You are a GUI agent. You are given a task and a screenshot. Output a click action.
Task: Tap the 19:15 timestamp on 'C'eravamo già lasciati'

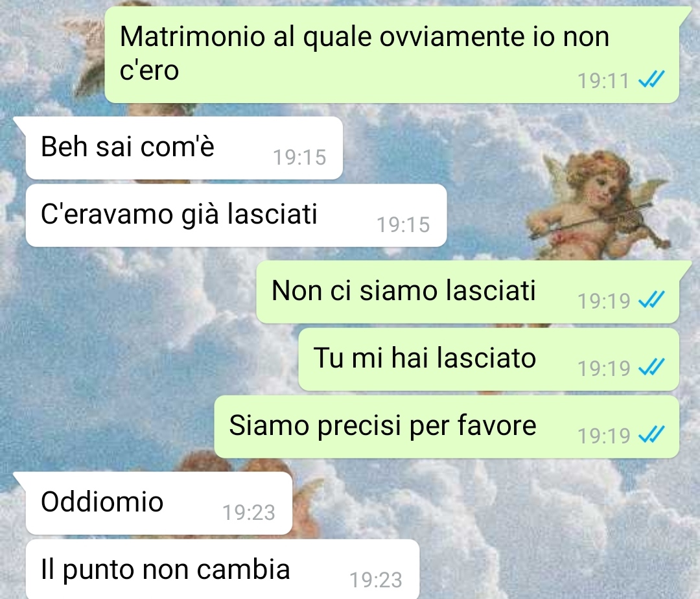(x=404, y=225)
